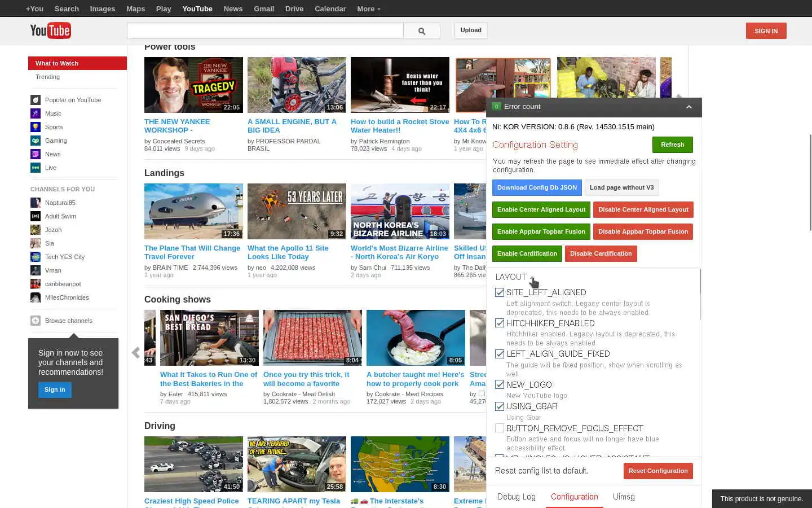Toggle SITE_LEFT_ALIGNED checkbox

500,292
